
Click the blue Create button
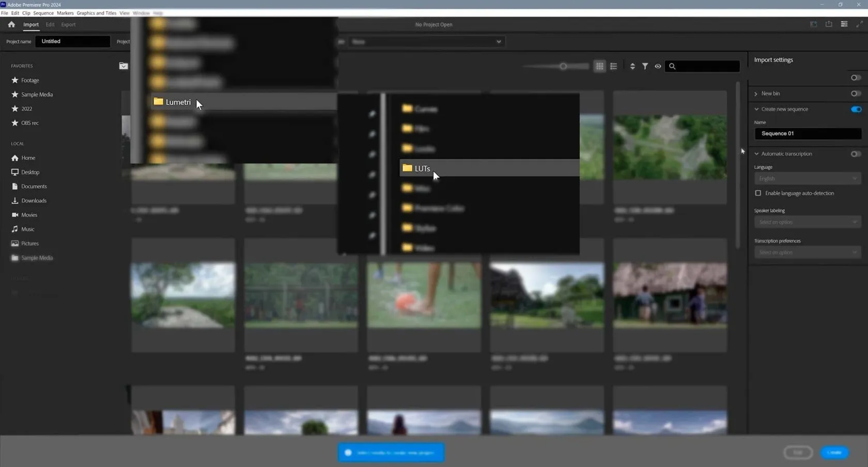click(x=834, y=453)
